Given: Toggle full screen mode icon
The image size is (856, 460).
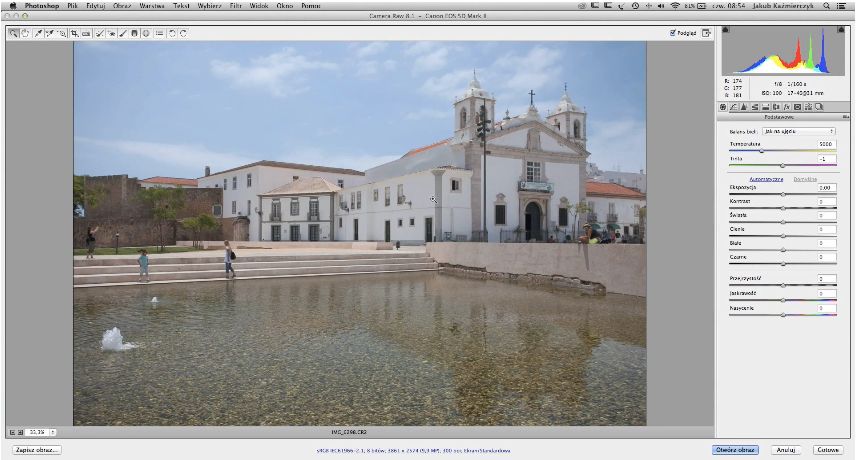Looking at the screenshot, I should tap(706, 33).
